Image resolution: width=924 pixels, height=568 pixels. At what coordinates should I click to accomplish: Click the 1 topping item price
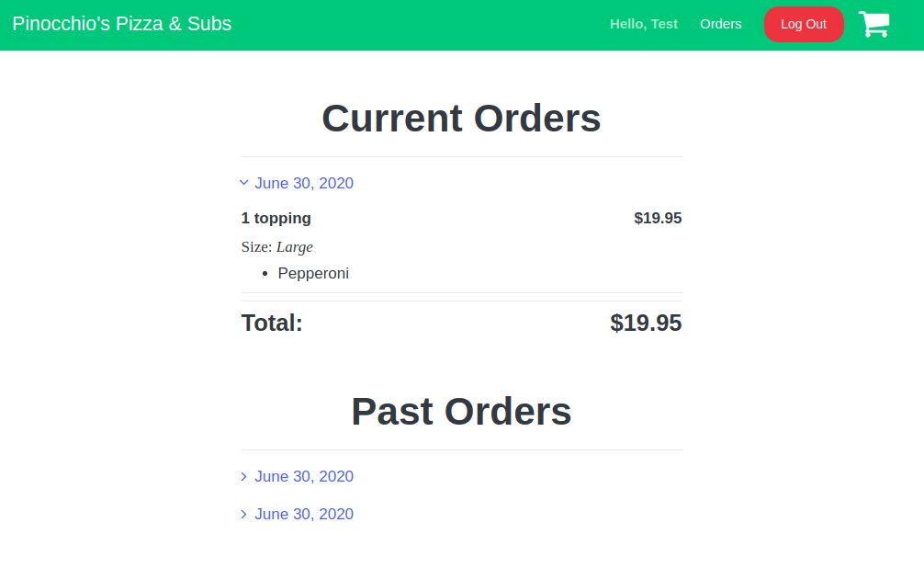(658, 218)
